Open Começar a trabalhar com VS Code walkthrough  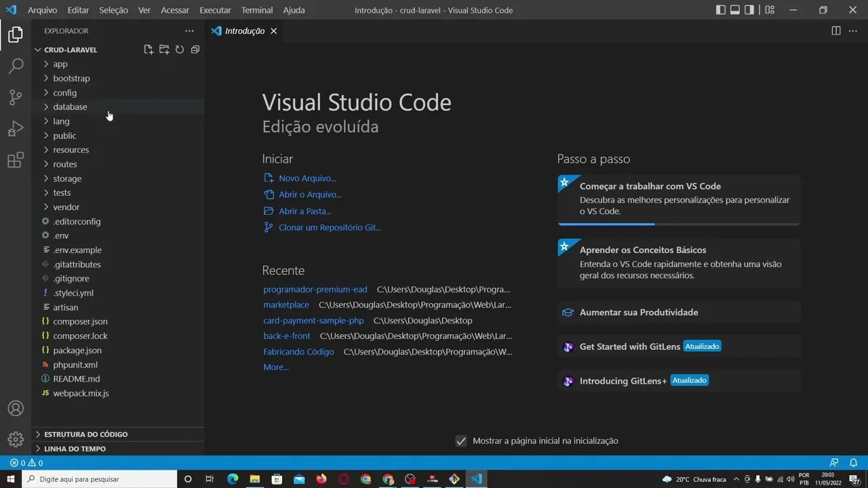679,200
